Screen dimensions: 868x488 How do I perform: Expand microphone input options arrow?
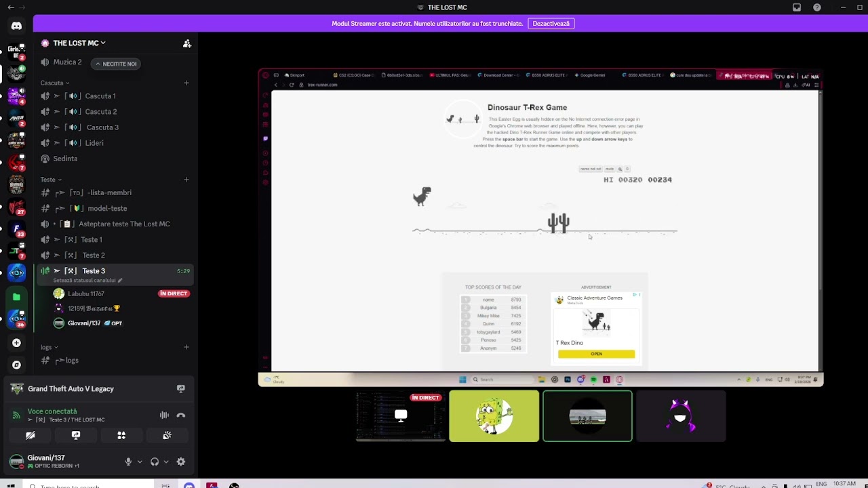pos(140,462)
